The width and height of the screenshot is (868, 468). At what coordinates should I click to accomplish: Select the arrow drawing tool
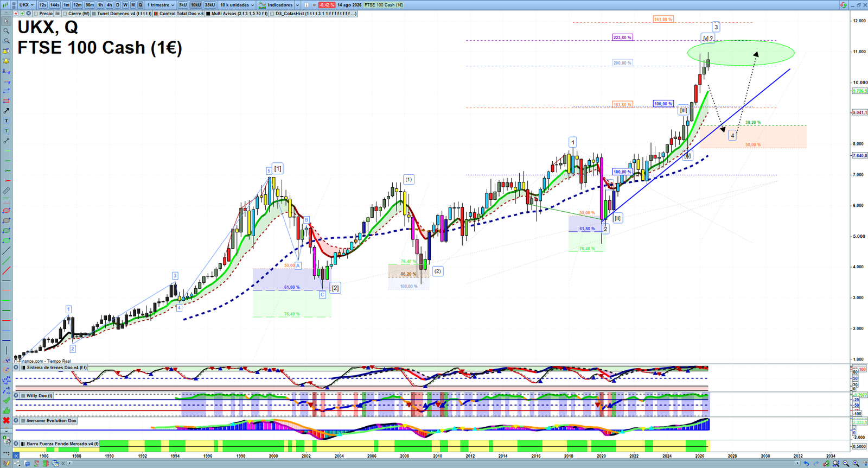(x=6, y=111)
